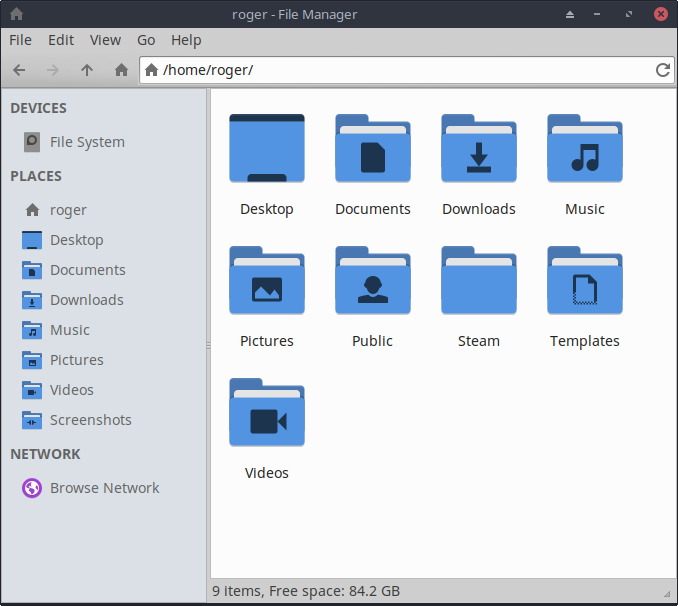Click the Downloads icon in the sidebar
678x606 pixels.
[32, 300]
